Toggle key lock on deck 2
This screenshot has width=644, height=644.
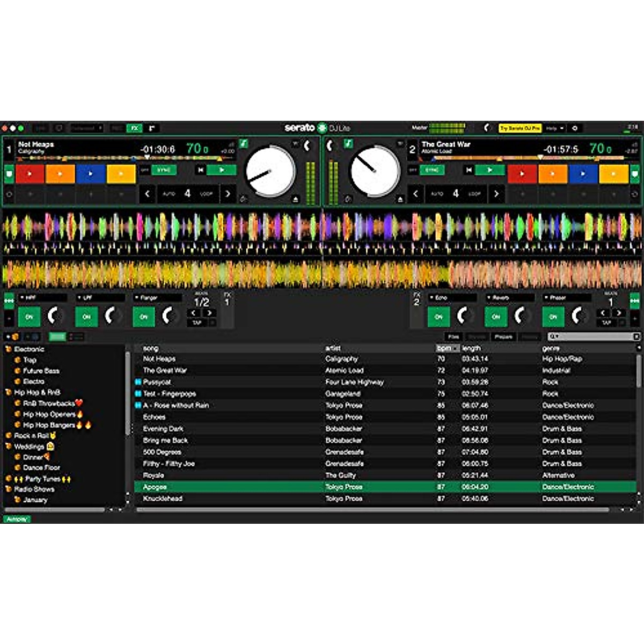[x=348, y=143]
